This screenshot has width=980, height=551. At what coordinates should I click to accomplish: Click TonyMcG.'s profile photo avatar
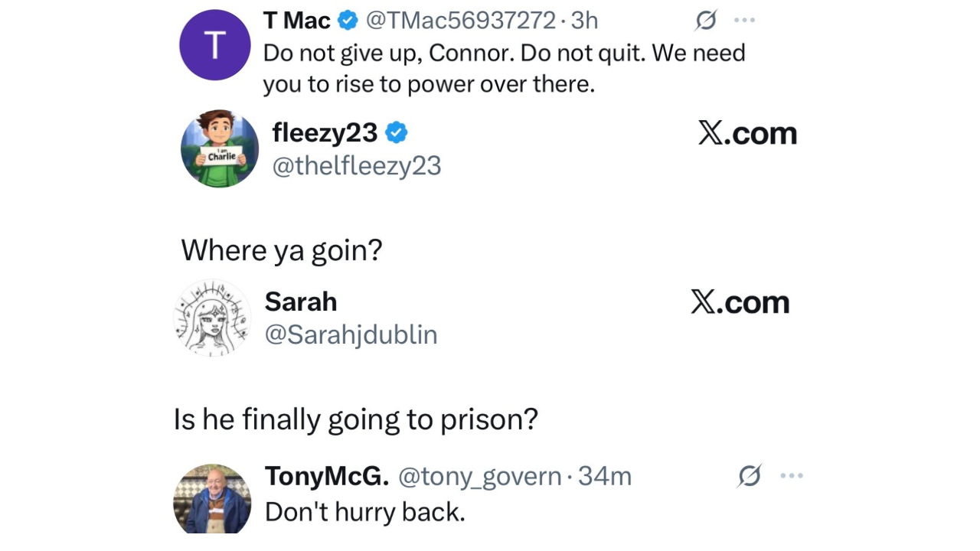point(212,499)
